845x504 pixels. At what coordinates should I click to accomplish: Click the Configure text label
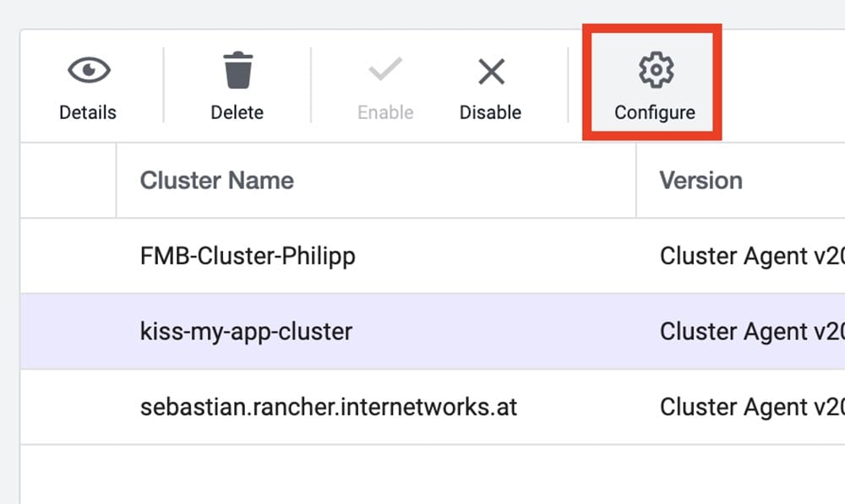click(655, 112)
